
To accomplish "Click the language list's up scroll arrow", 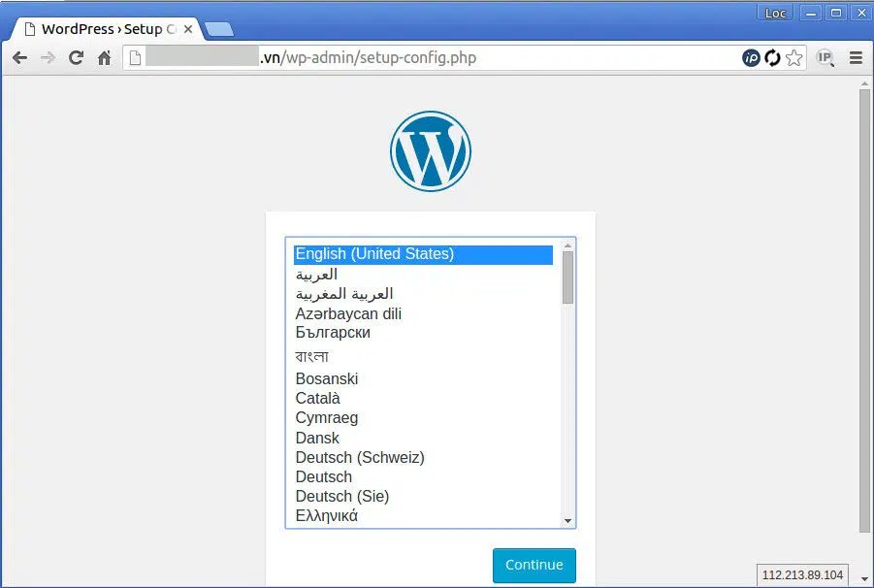I will (568, 245).
